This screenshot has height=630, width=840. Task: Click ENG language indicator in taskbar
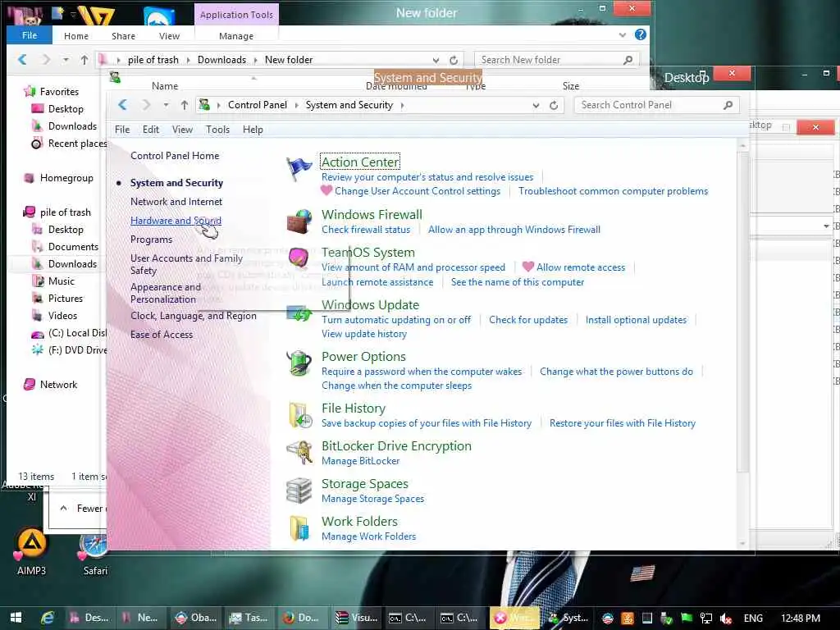coord(753,619)
